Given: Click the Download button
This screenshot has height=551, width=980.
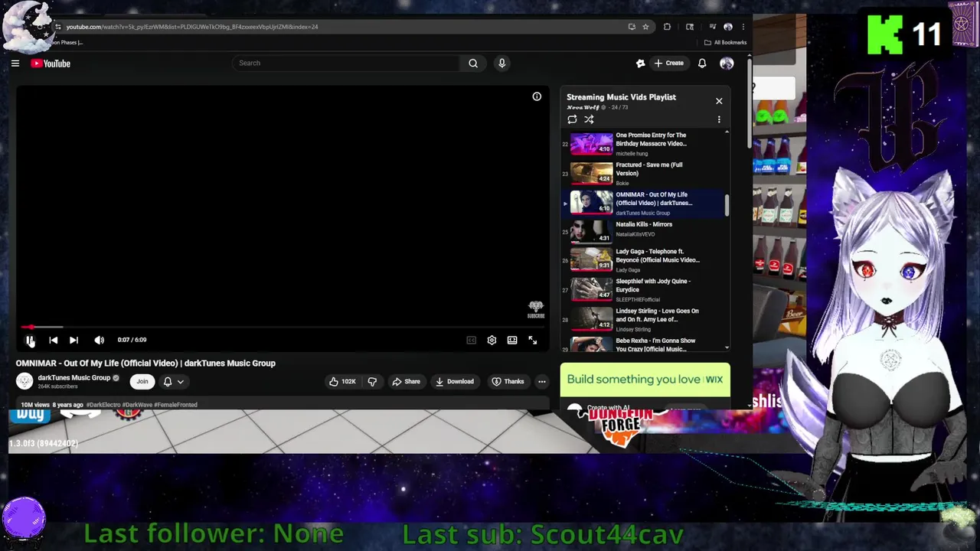Looking at the screenshot, I should [455, 381].
